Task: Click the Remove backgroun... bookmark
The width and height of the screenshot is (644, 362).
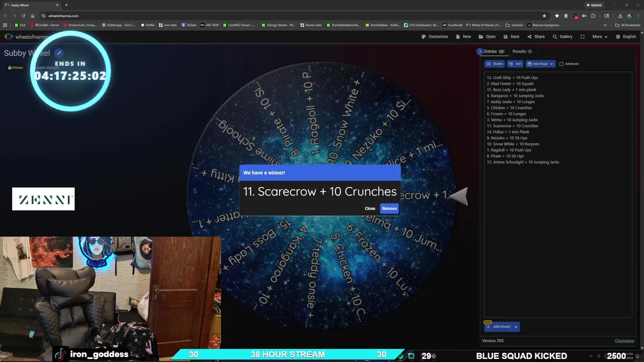Action: [544, 25]
